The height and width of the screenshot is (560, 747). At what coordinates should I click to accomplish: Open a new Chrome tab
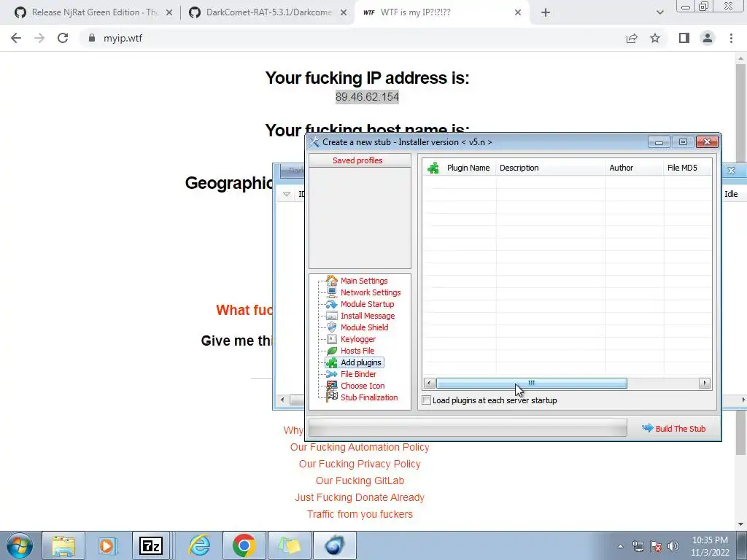click(x=546, y=12)
